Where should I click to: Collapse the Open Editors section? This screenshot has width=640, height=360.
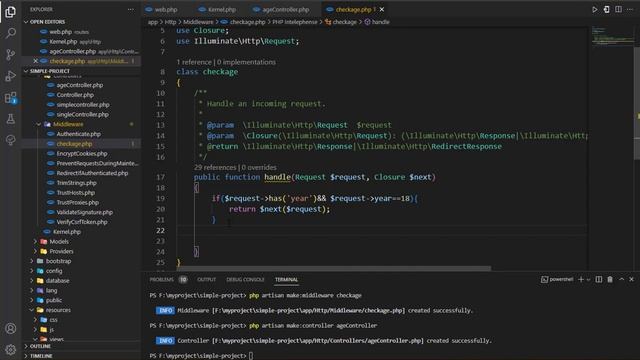pos(47,22)
